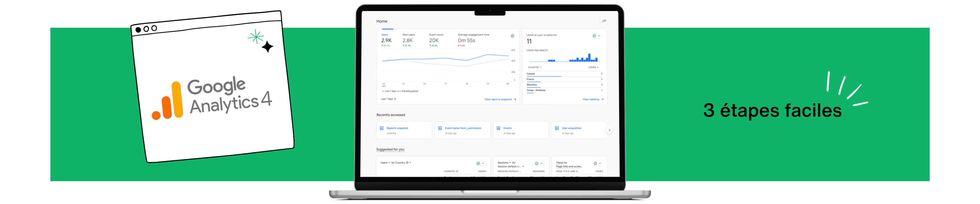The width and height of the screenshot is (980, 204).
Task: Open the COUNTRY dimension dropdown in realtime card
Action: (535, 67)
